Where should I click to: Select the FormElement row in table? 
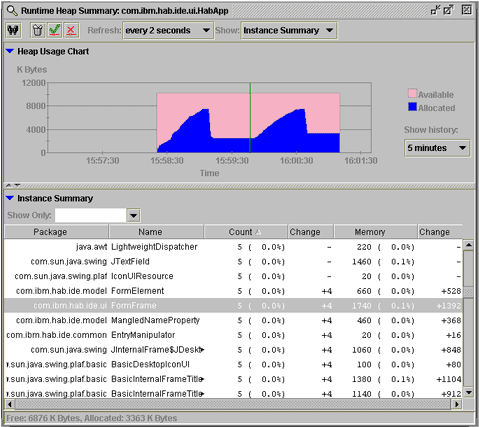pyautogui.click(x=233, y=291)
